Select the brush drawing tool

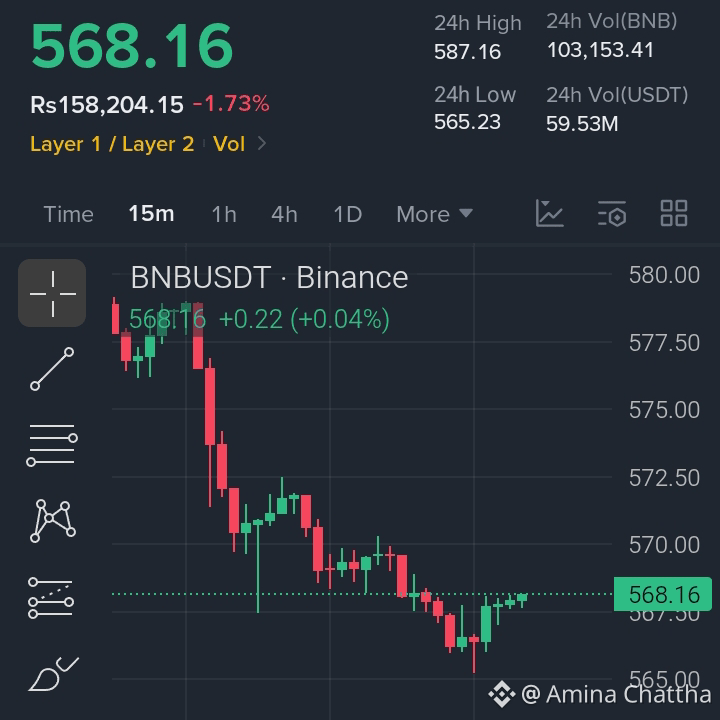tap(54, 674)
